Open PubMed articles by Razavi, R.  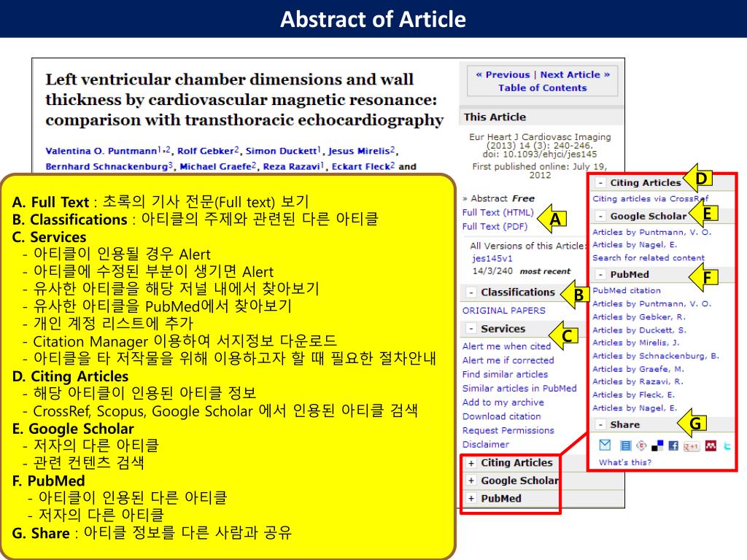(638, 382)
